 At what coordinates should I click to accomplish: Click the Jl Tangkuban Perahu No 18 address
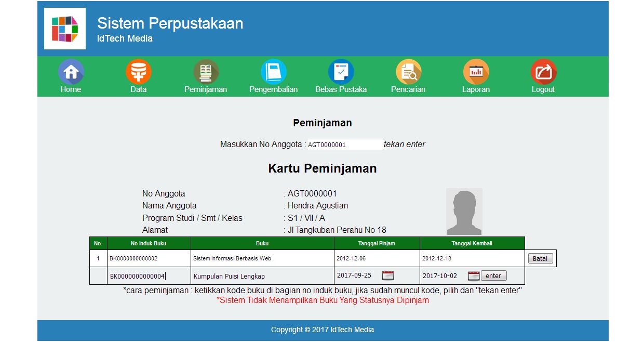point(337,230)
